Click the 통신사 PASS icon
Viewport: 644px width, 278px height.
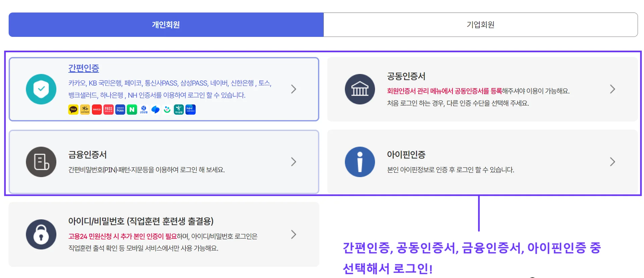pyautogui.click(x=108, y=109)
